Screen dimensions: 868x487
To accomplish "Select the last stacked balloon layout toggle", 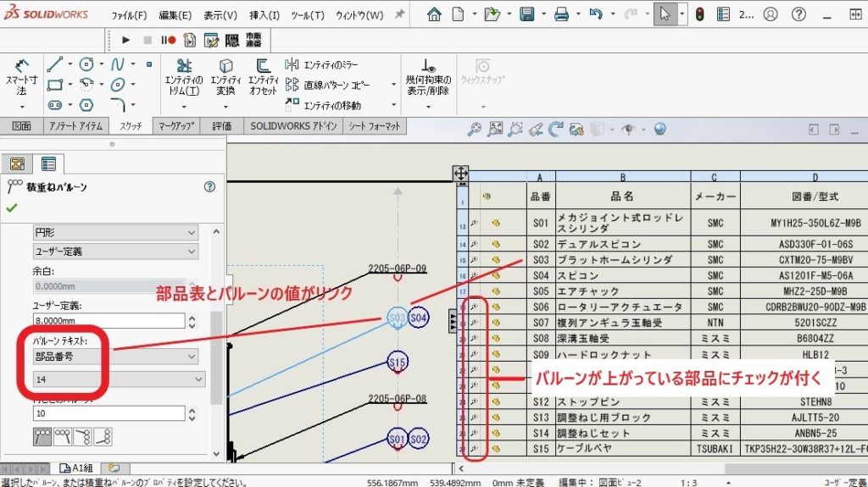I will [103, 436].
